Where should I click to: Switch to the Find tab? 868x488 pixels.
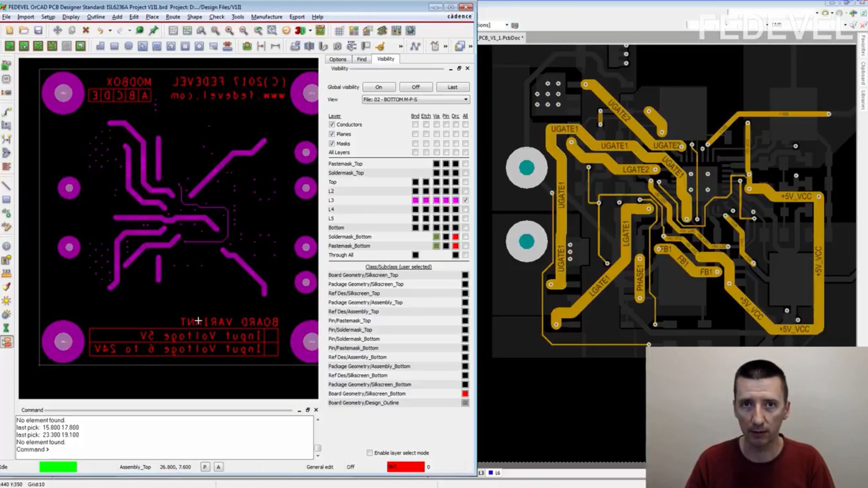pos(361,59)
